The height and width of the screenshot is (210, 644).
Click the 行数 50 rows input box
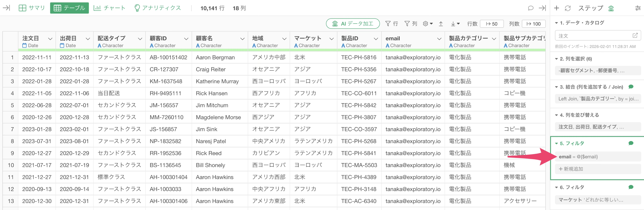pos(492,24)
